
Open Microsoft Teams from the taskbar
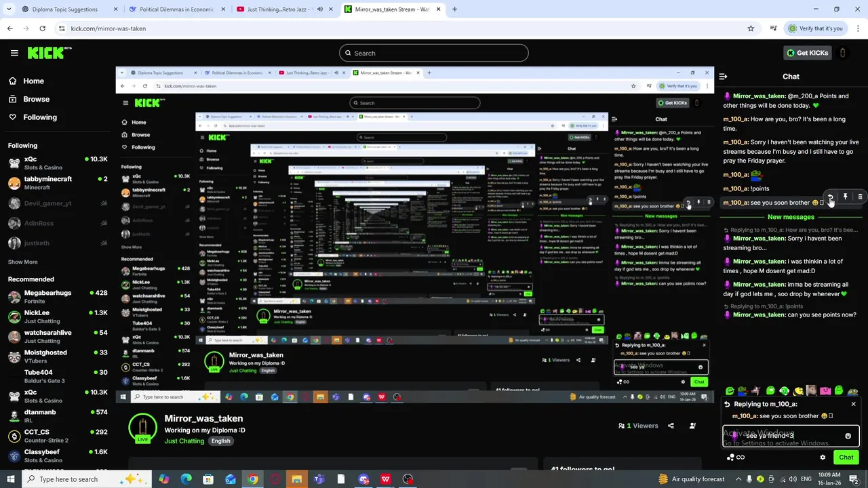coord(319,479)
